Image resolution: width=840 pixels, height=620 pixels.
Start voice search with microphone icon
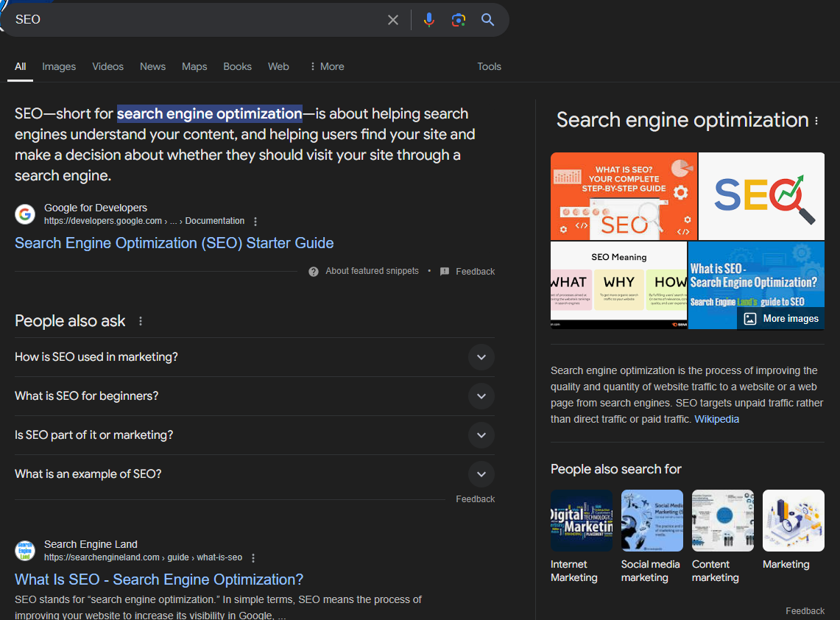(428, 20)
